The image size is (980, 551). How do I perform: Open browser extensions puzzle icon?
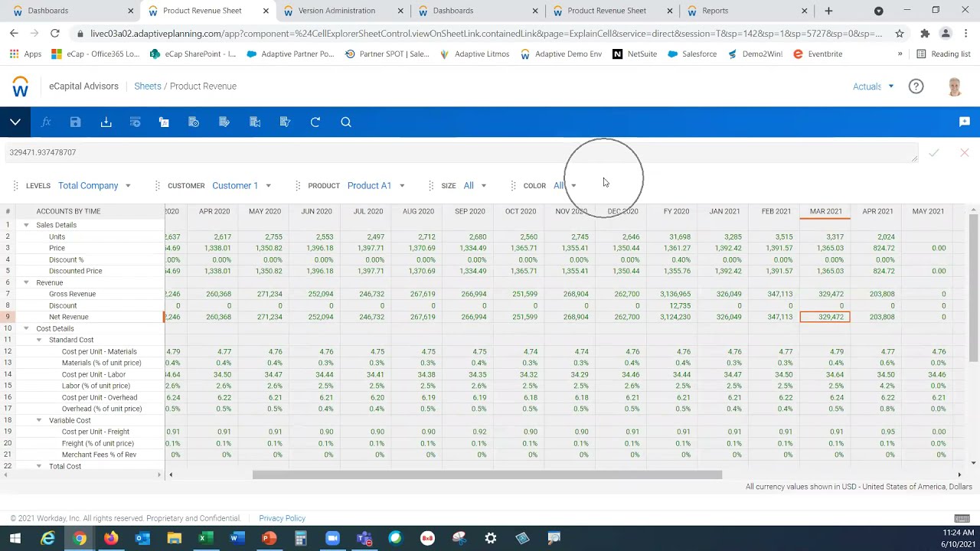(925, 33)
